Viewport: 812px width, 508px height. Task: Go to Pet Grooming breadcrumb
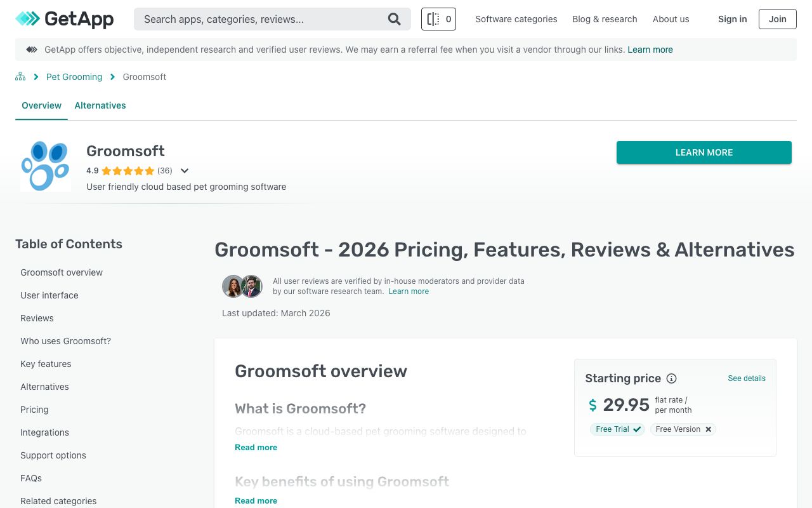(74, 77)
